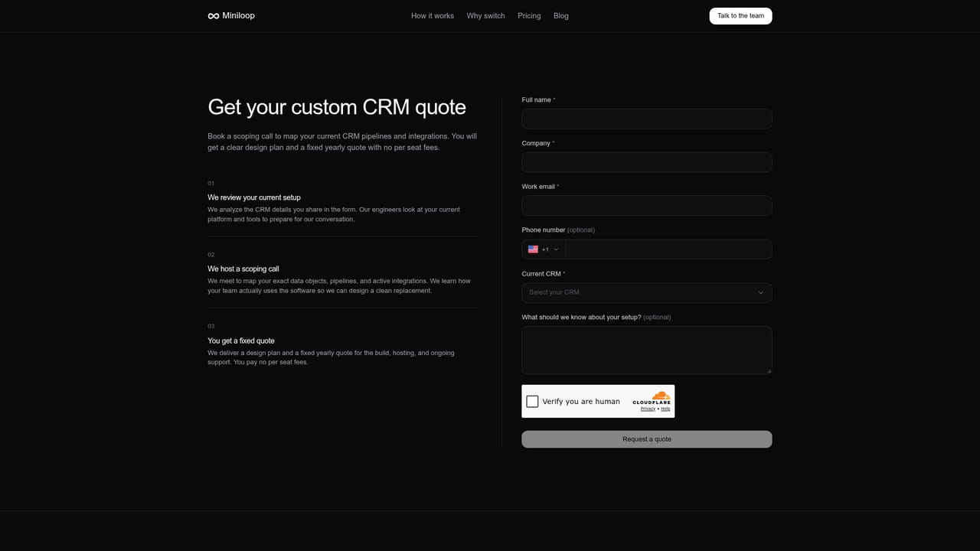Expand the +1 country code selector
The width and height of the screenshot is (980, 551).
pyautogui.click(x=544, y=249)
